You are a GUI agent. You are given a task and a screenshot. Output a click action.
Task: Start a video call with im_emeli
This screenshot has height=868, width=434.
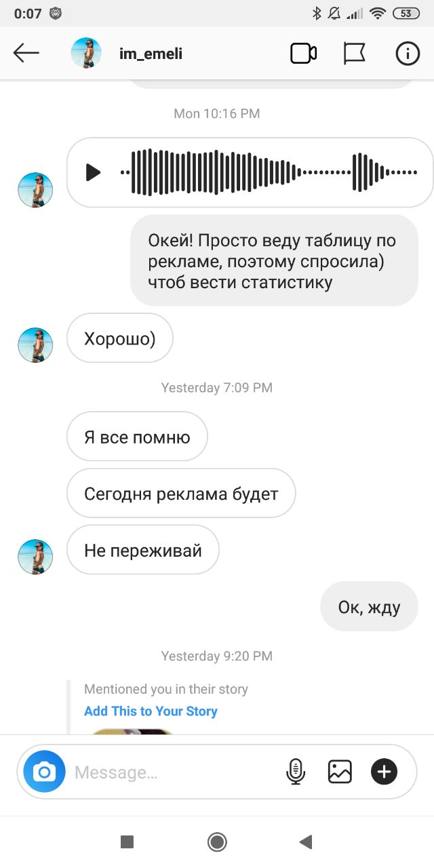303,53
